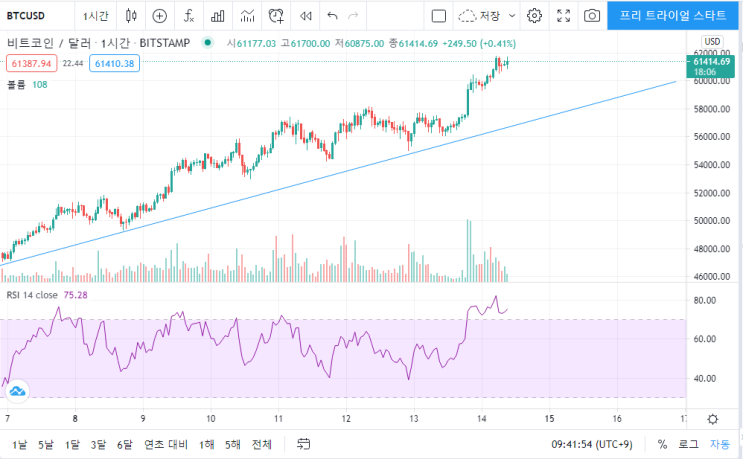The image size is (743, 459).
Task: Set range to 전체
Action: [x=262, y=444]
